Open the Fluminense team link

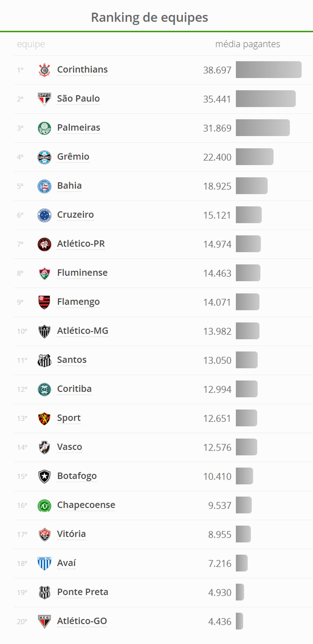coord(82,273)
